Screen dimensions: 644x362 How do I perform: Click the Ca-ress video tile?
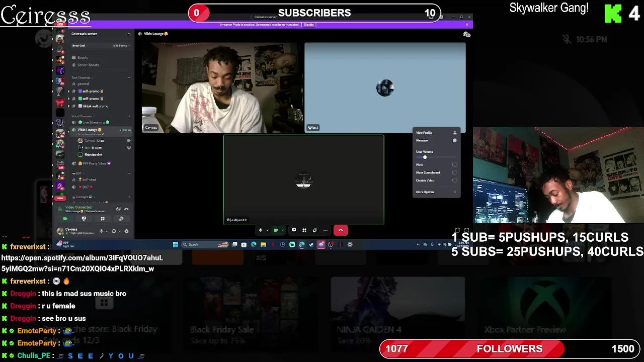click(222, 87)
